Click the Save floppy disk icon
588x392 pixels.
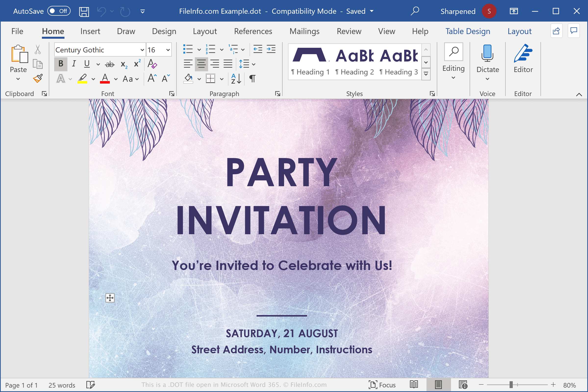coord(84,12)
